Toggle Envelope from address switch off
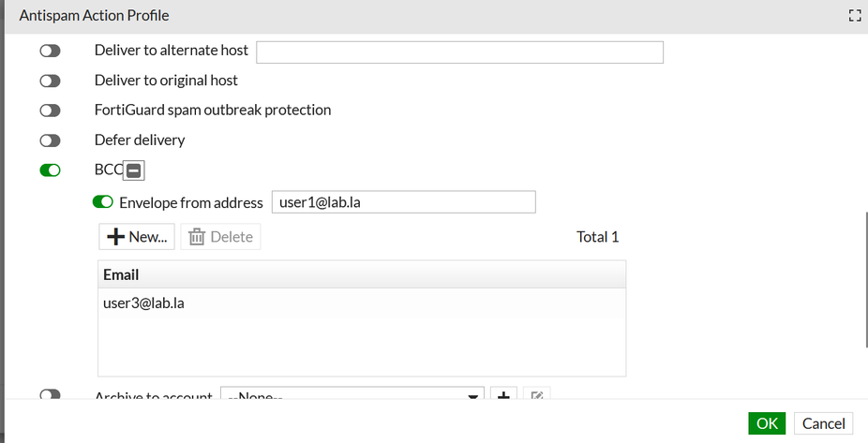 (102, 202)
